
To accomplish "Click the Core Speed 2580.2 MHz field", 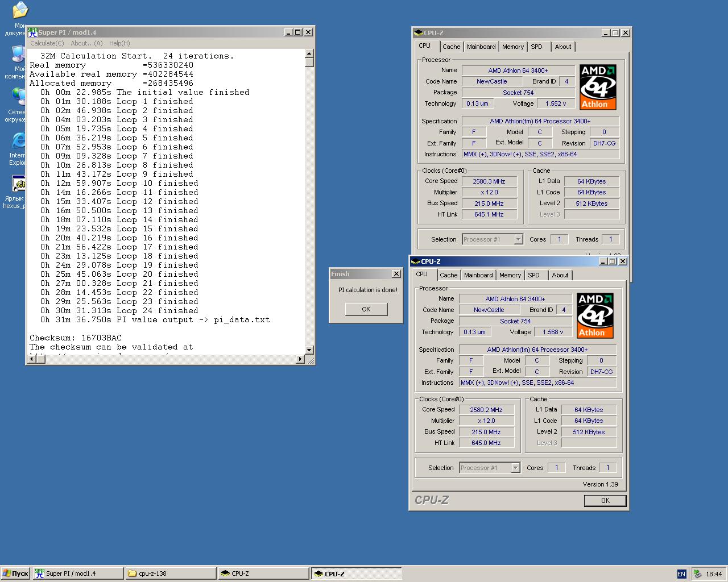I will coord(486,410).
